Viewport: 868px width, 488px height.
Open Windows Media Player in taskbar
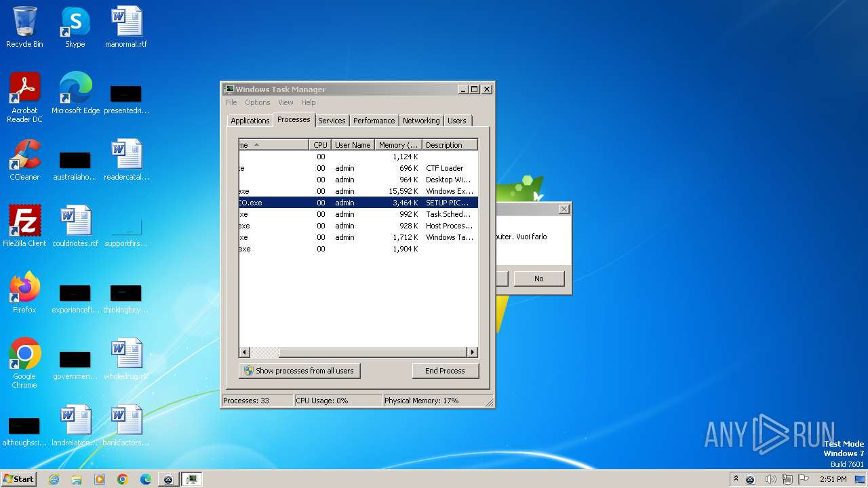click(x=100, y=479)
